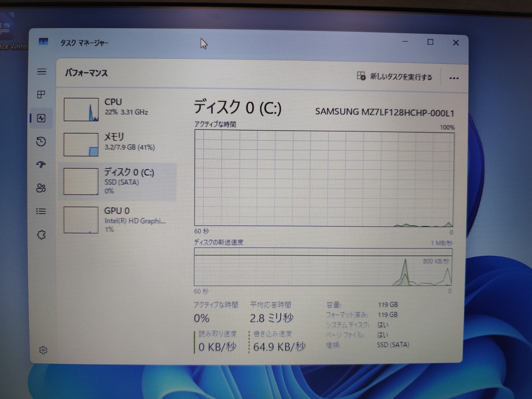Screen dimensions: 532x399
Task: Open the Users page icon
Action: click(x=41, y=188)
